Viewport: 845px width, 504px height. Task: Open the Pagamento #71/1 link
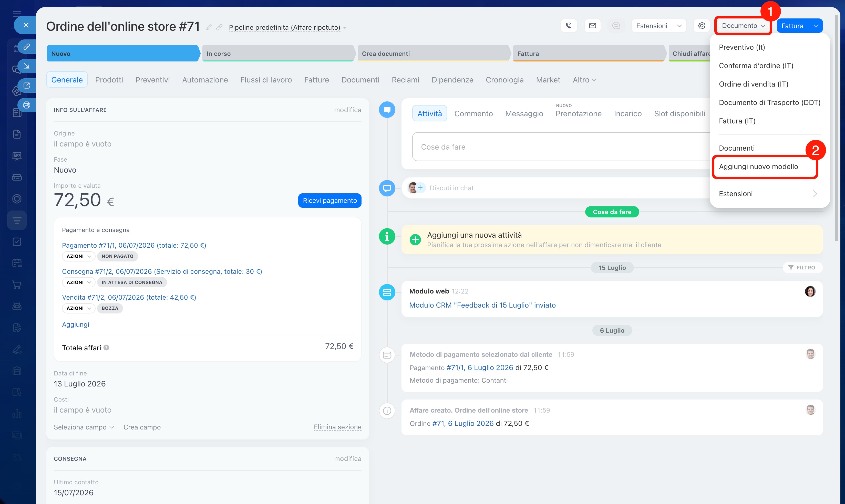134,245
